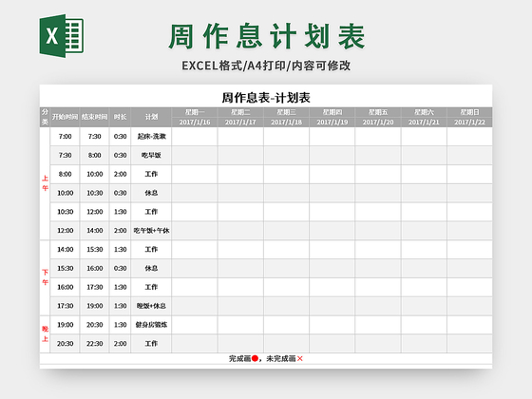Click start time 17:30 in 晚饭+休息 row
532x399 pixels.
click(65, 306)
